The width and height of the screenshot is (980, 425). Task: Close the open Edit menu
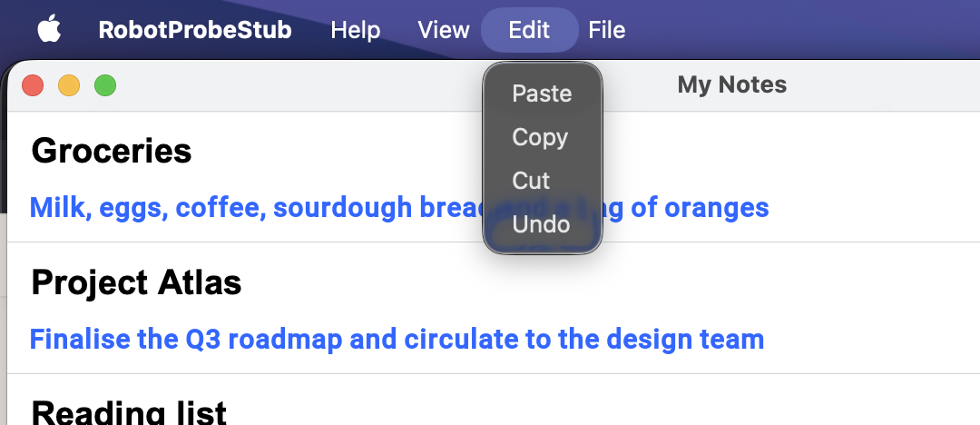(x=529, y=29)
